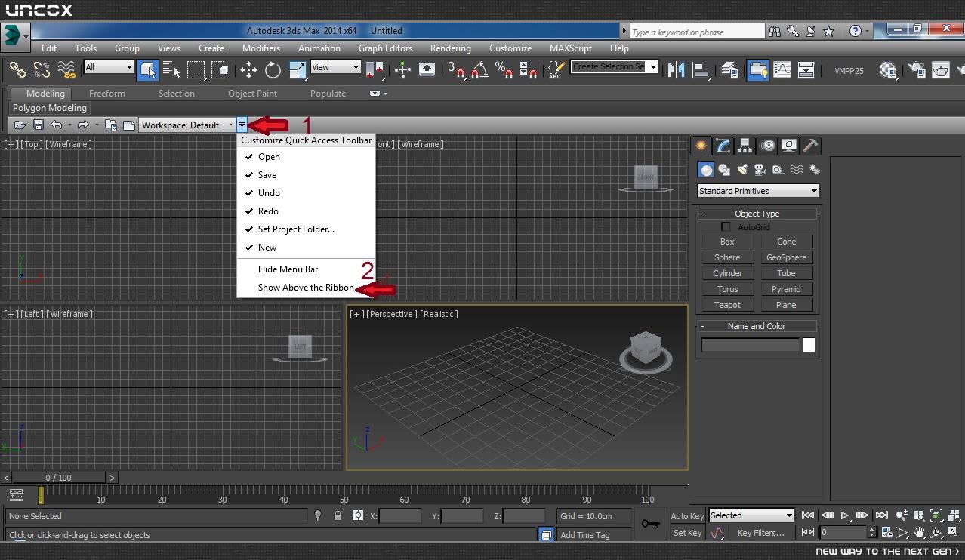Open the MAXScript menu

pyautogui.click(x=571, y=48)
